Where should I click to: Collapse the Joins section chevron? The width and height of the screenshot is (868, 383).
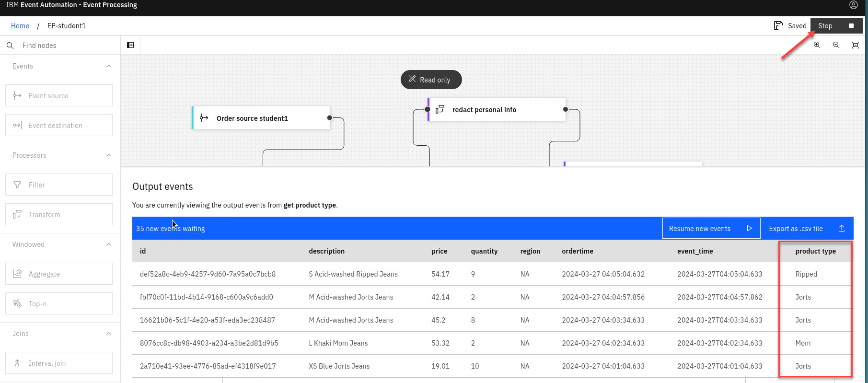tap(109, 334)
